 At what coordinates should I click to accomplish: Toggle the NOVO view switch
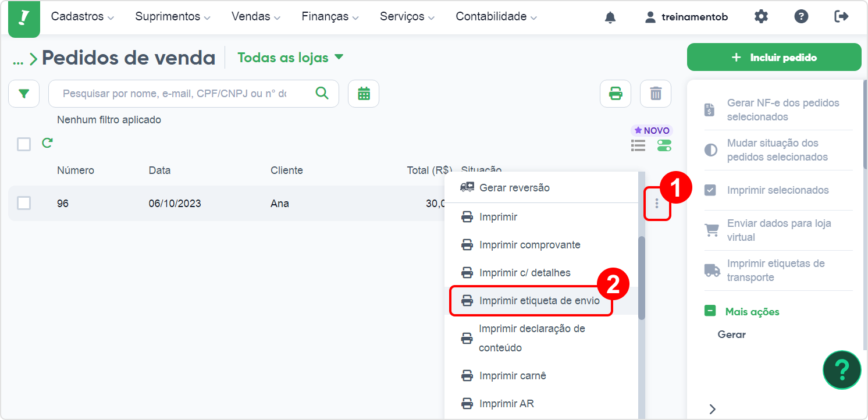(664, 145)
